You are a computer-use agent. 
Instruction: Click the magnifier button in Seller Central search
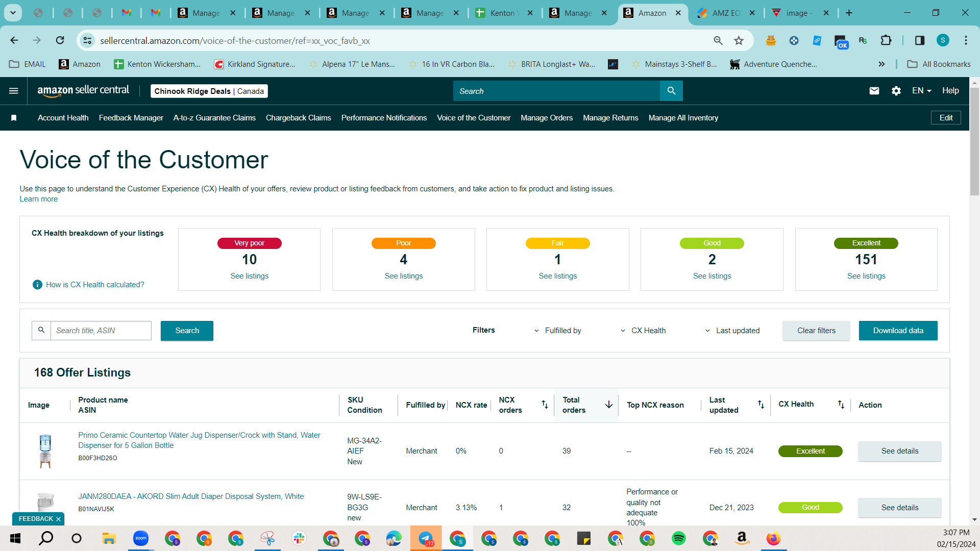pos(671,91)
